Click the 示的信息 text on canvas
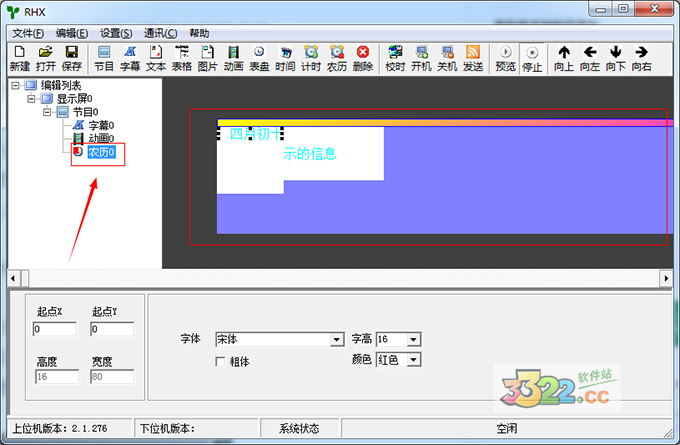The height and width of the screenshot is (445, 680). point(310,154)
